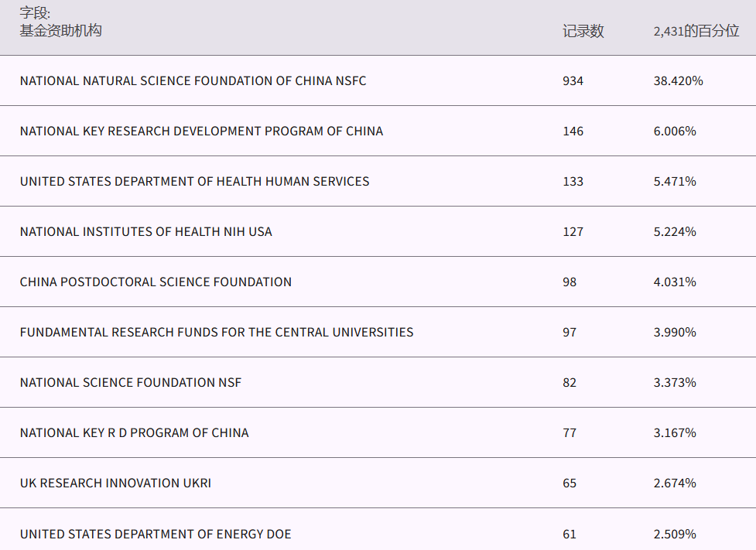This screenshot has width=756, height=550.
Task: Click the 基金资助机构 field header
Action: click(60, 31)
